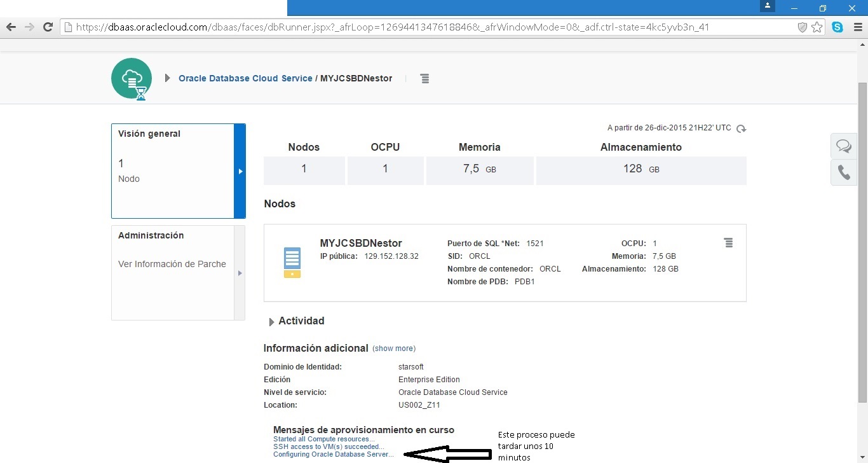Reload the page with the refresh icon
This screenshot has height=463, width=868.
[x=47, y=27]
